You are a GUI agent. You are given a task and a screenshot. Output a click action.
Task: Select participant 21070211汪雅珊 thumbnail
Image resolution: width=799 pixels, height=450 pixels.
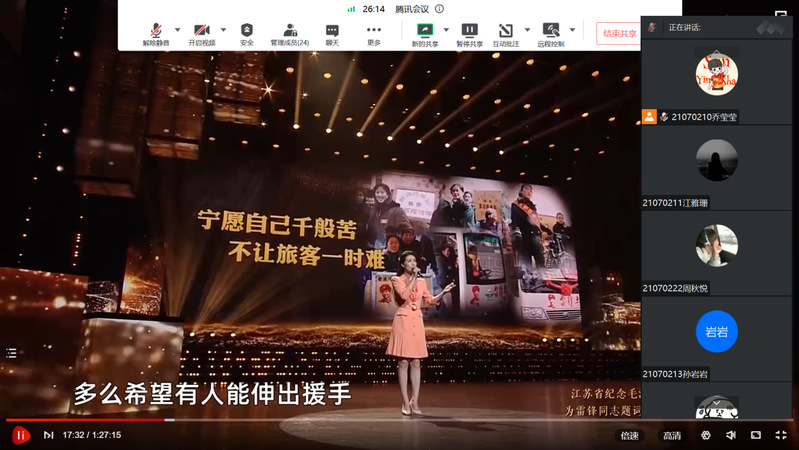[716, 167]
